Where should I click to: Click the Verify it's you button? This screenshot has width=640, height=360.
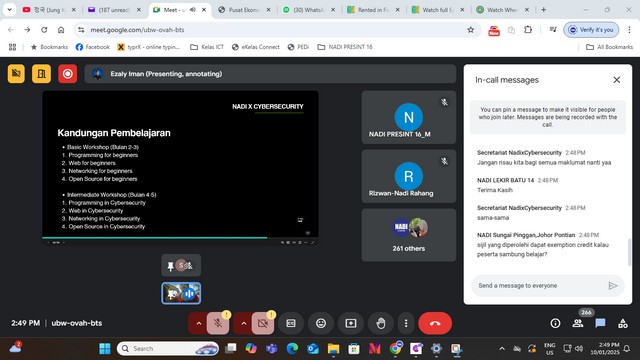[x=591, y=30]
